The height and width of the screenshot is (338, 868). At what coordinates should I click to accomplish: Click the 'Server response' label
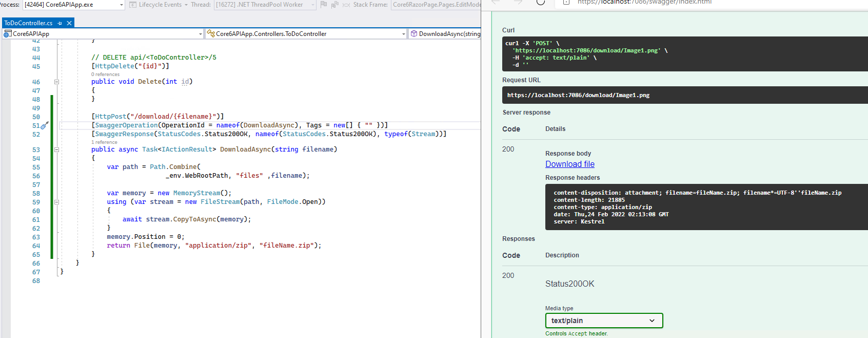pyautogui.click(x=526, y=112)
